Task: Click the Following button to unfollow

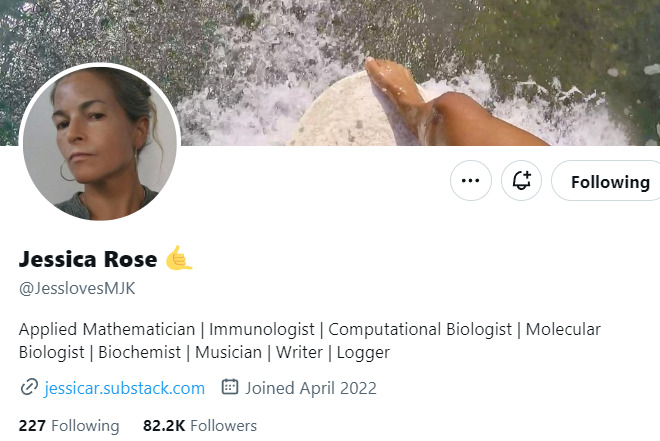Action: pos(608,181)
